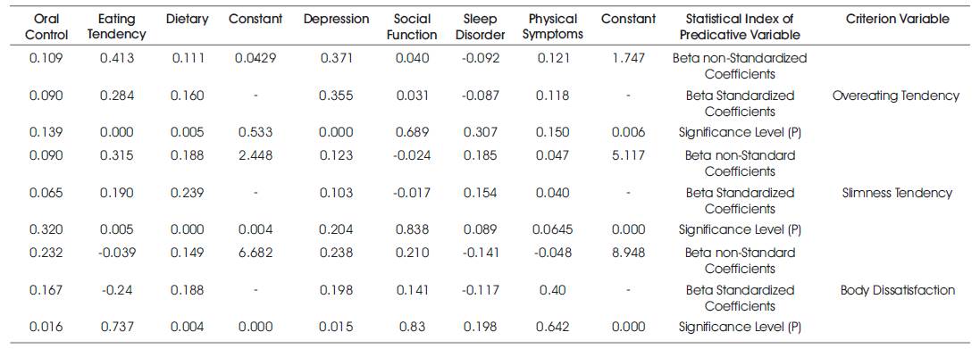
Task: Select Statistical Index of Predicative Variable header
Action: [740, 26]
